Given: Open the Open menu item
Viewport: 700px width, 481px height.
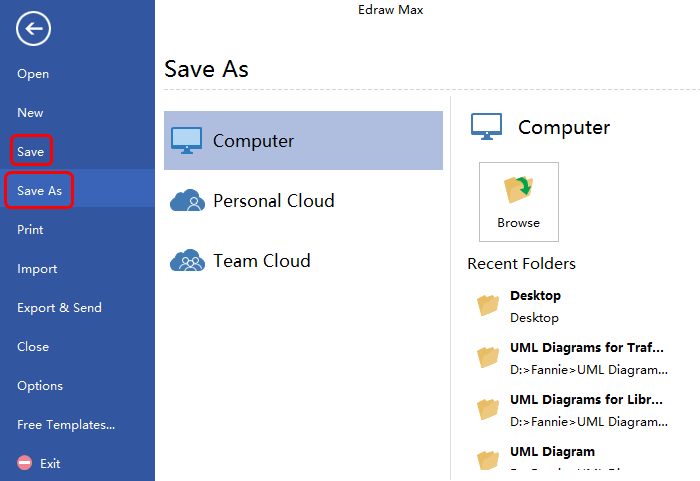Looking at the screenshot, I should pos(33,74).
